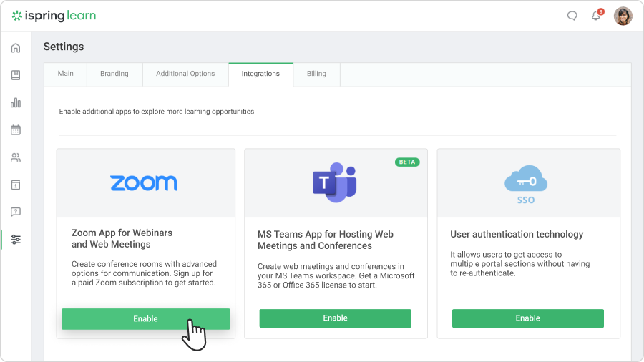The image size is (644, 362).
Task: Open the user profile avatar
Action: coord(623,16)
